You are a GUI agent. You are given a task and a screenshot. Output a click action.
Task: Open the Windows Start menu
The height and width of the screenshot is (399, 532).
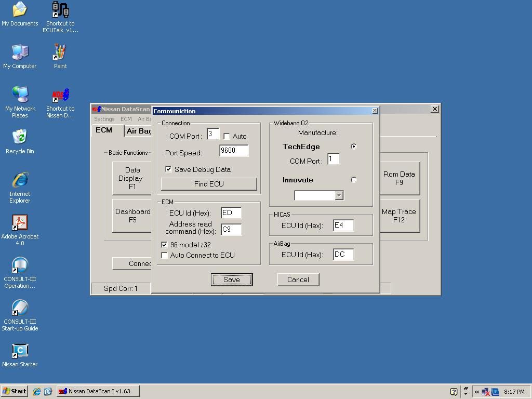coord(15,391)
